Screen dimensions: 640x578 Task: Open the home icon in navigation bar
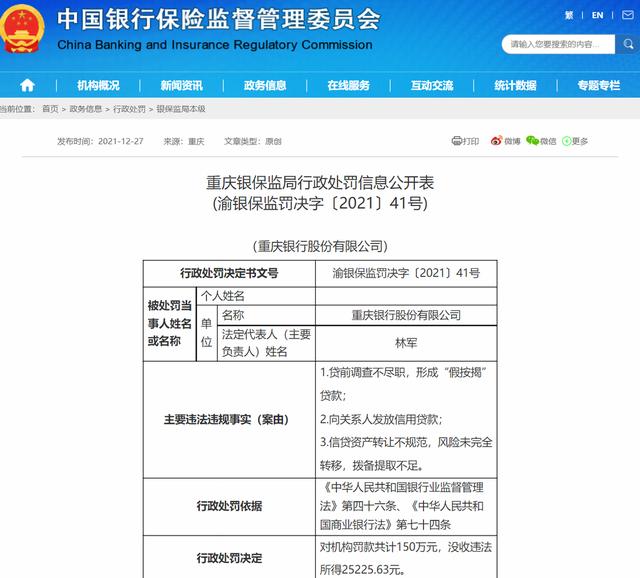pyautogui.click(x=27, y=85)
